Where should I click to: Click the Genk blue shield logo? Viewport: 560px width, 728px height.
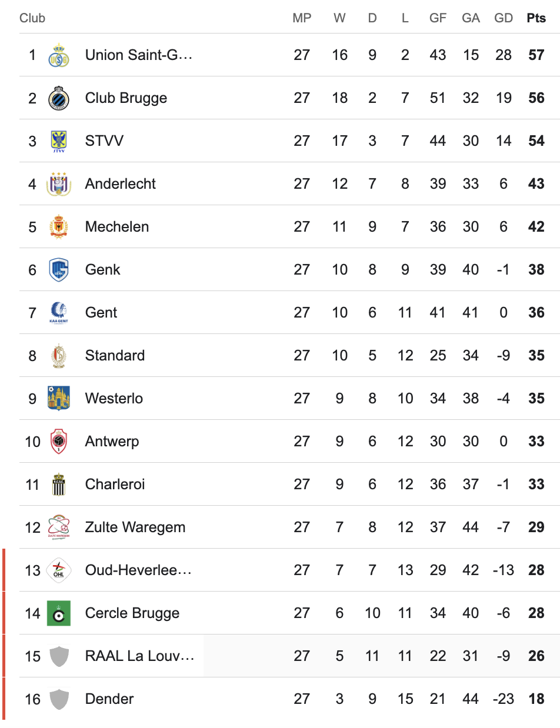tap(59, 270)
